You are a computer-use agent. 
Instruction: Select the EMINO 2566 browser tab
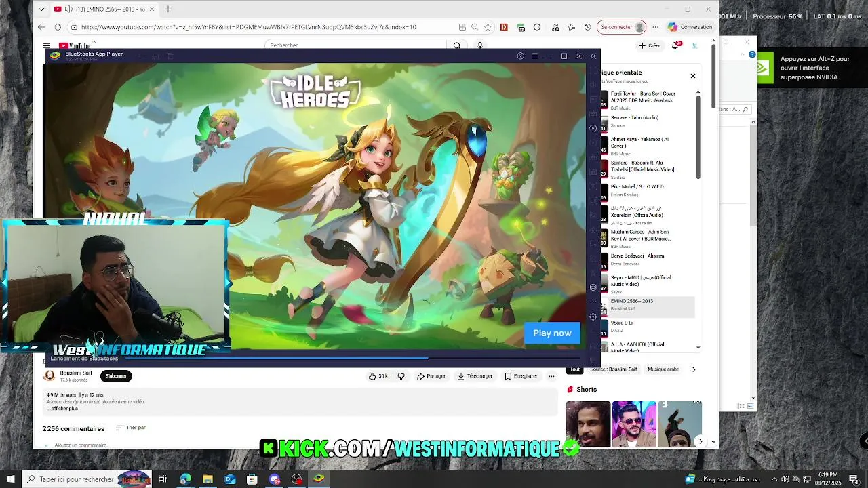104,9
